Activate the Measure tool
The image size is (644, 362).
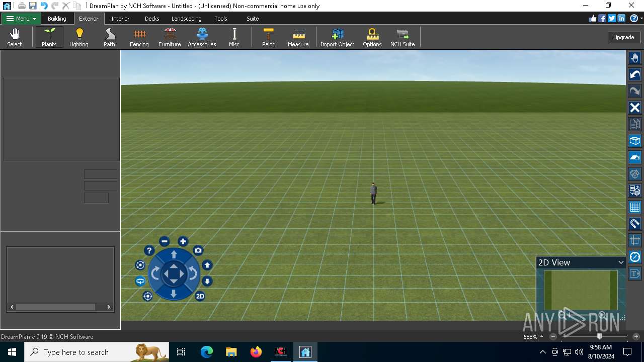pyautogui.click(x=298, y=37)
